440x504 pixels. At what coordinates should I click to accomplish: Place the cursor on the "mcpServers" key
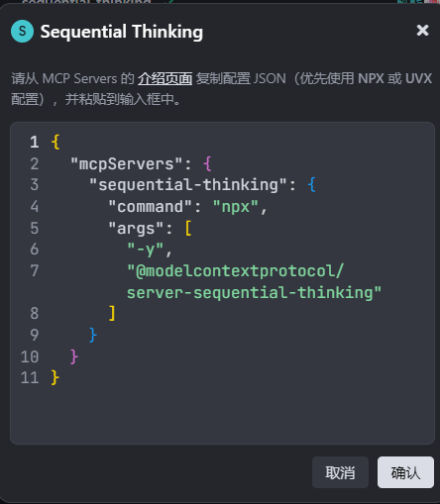coord(126,164)
